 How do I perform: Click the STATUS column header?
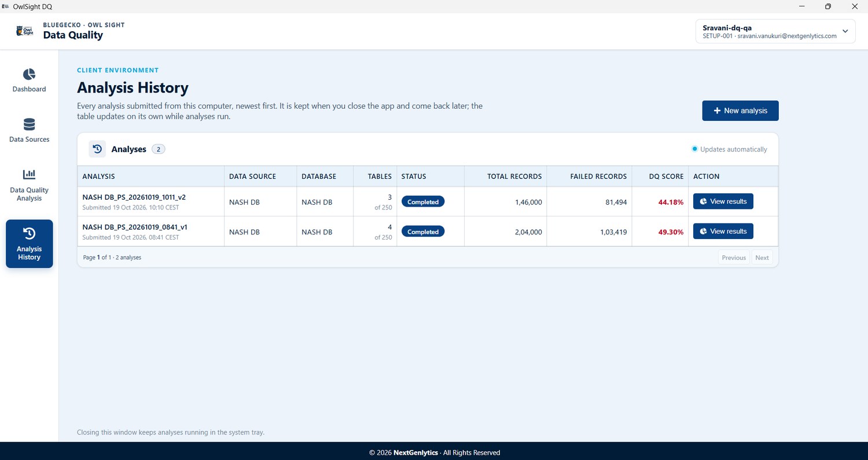click(x=414, y=176)
